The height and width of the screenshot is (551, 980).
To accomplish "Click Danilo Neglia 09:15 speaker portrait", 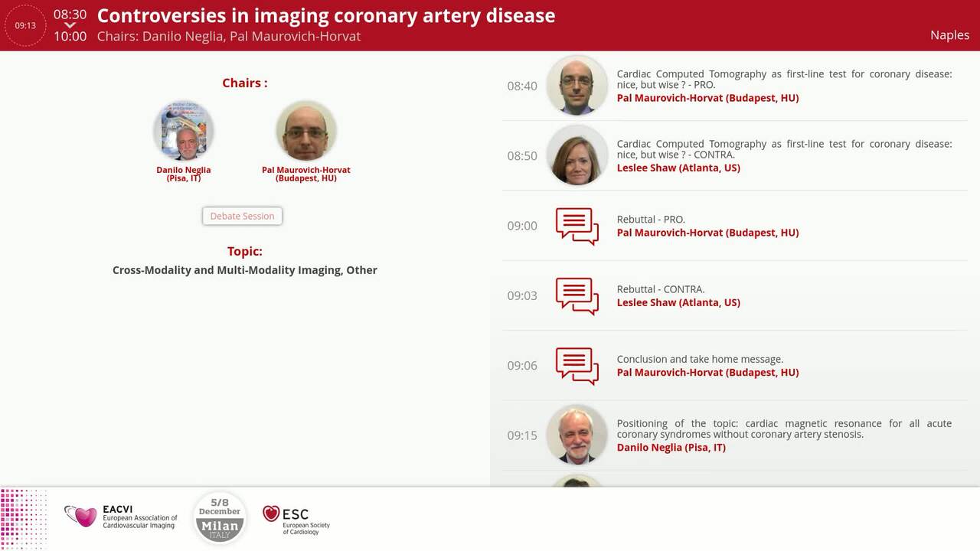I will [x=577, y=435].
